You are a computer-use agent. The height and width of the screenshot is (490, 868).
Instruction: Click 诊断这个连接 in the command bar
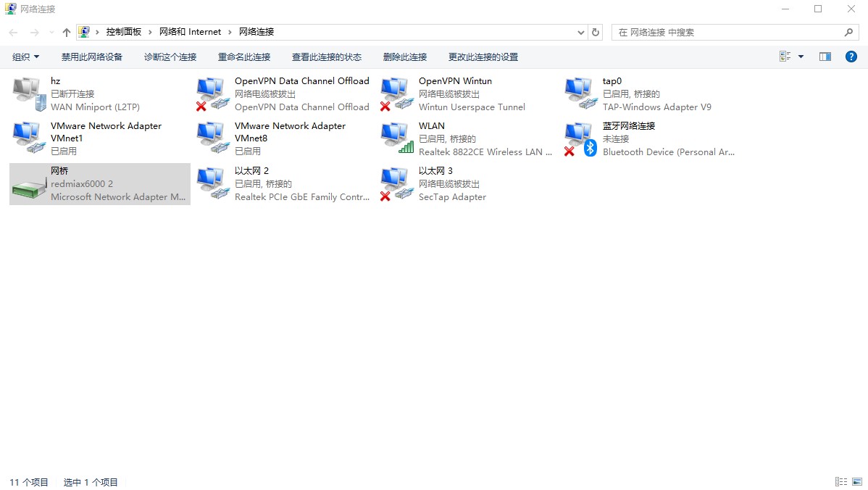[x=170, y=57]
